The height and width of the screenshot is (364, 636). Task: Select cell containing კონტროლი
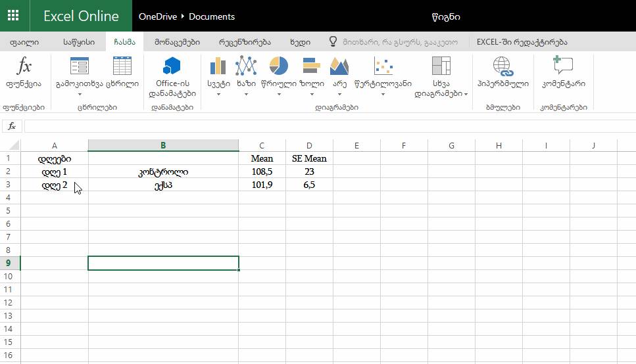click(163, 171)
